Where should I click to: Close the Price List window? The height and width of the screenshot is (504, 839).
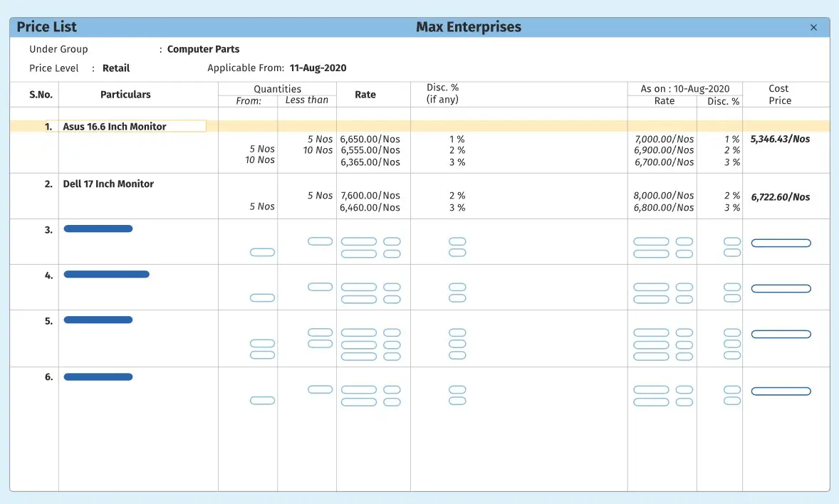click(x=814, y=28)
